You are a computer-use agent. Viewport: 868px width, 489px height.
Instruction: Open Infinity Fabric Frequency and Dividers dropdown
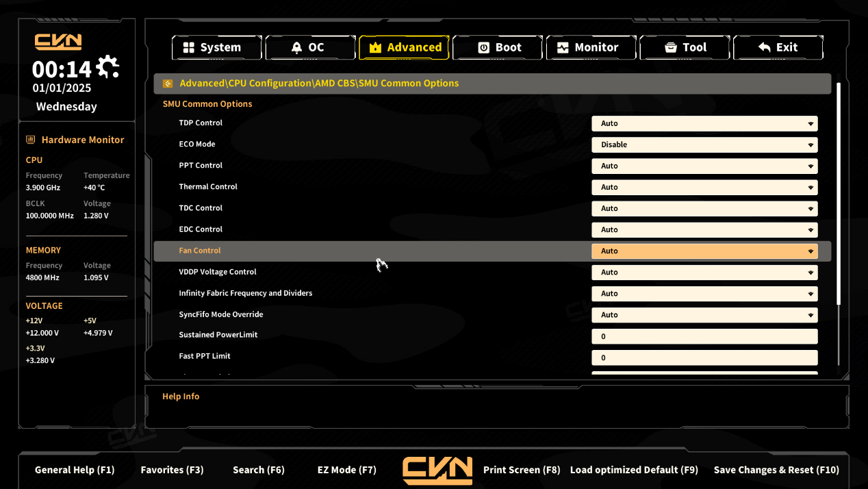704,294
